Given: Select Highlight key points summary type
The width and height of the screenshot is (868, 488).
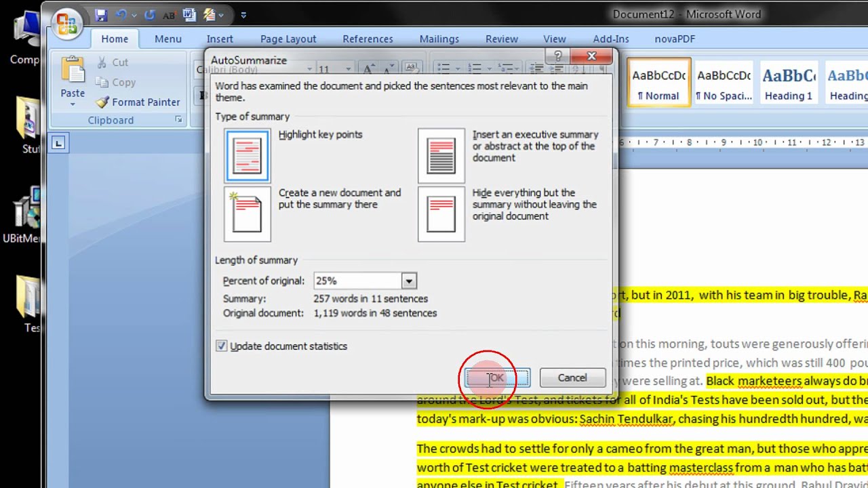Looking at the screenshot, I should tap(248, 155).
